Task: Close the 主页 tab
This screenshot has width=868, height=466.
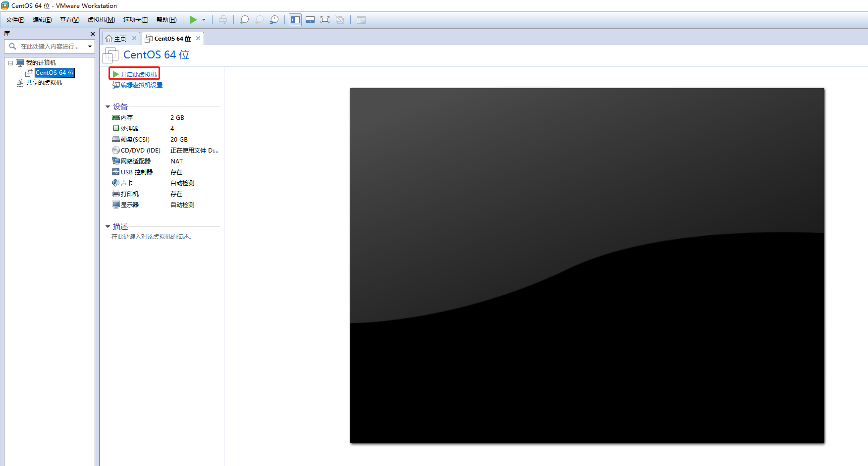Action: tap(134, 38)
